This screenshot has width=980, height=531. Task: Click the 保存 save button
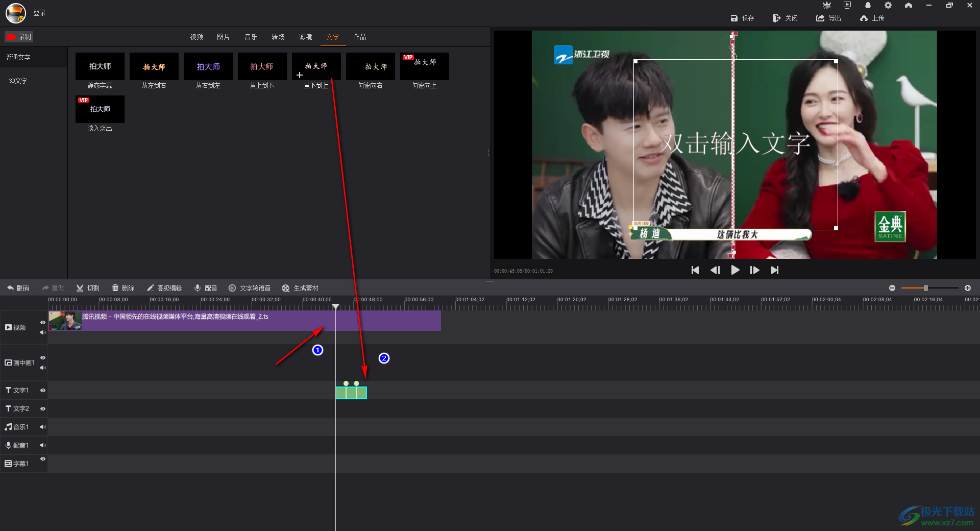click(x=742, y=18)
